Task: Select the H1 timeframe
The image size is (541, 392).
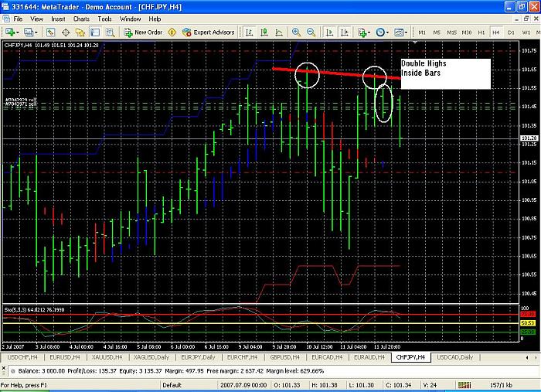Action: [x=481, y=32]
